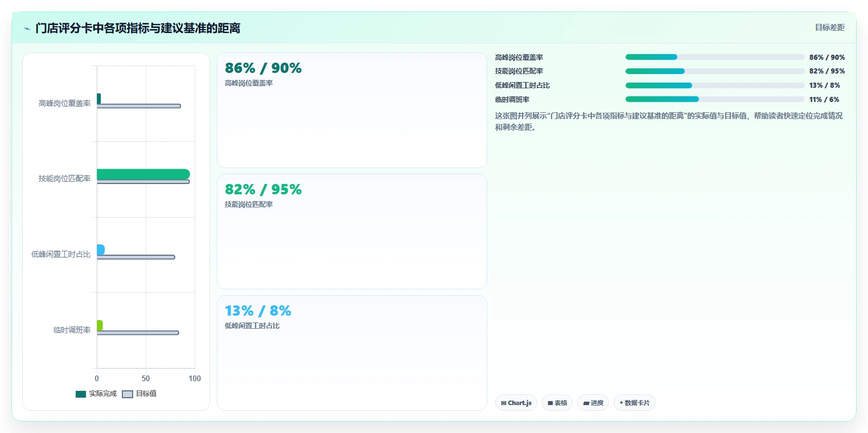
Task: Toggle the 实际完成 legend entry
Action: coord(96,394)
